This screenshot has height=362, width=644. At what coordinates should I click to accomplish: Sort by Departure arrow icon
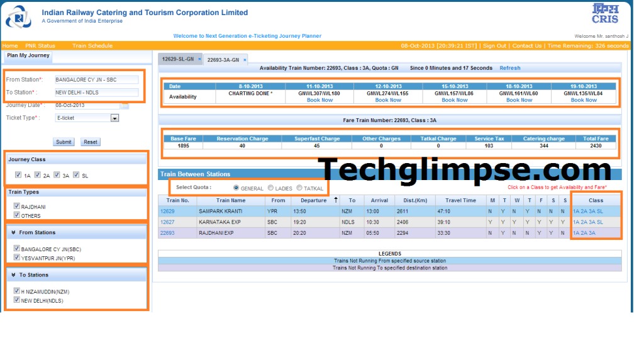[336, 200]
